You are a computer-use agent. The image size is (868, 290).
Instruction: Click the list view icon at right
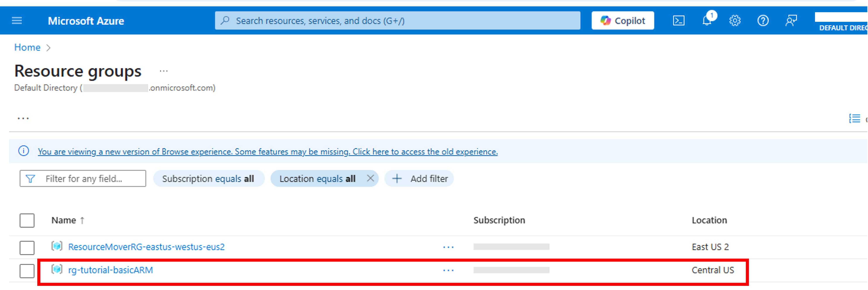(854, 119)
